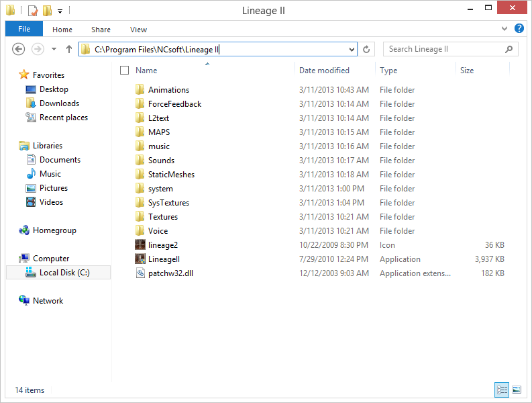Toggle the select all items checkbox

pos(125,70)
